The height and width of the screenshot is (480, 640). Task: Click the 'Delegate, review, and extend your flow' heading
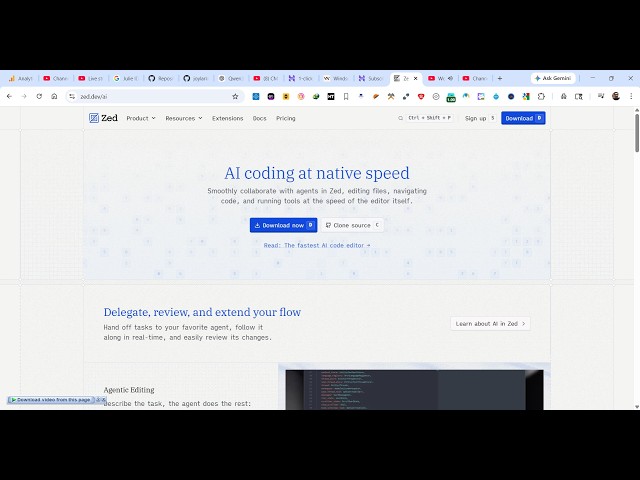tap(202, 312)
